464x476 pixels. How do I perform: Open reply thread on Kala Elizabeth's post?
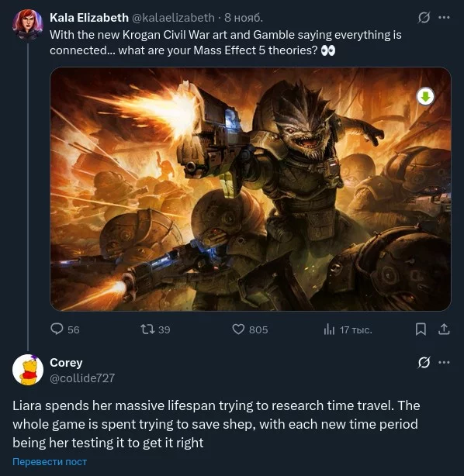pyautogui.click(x=64, y=329)
